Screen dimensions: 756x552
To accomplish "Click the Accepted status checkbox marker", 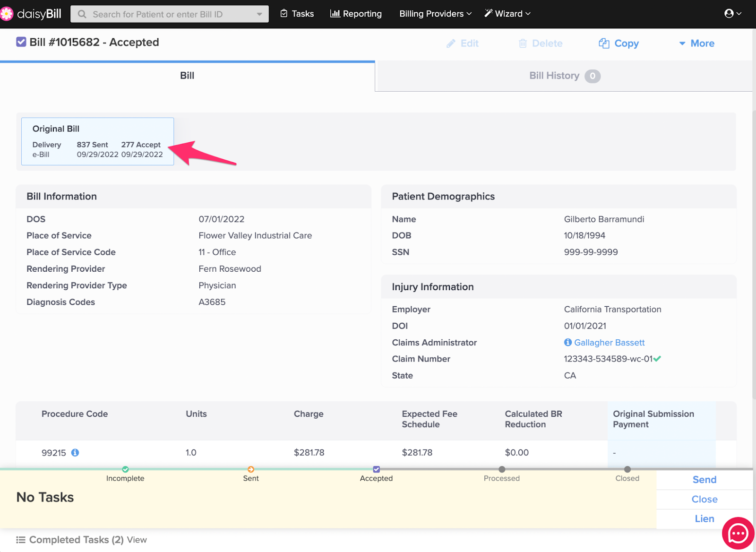I will [376, 469].
